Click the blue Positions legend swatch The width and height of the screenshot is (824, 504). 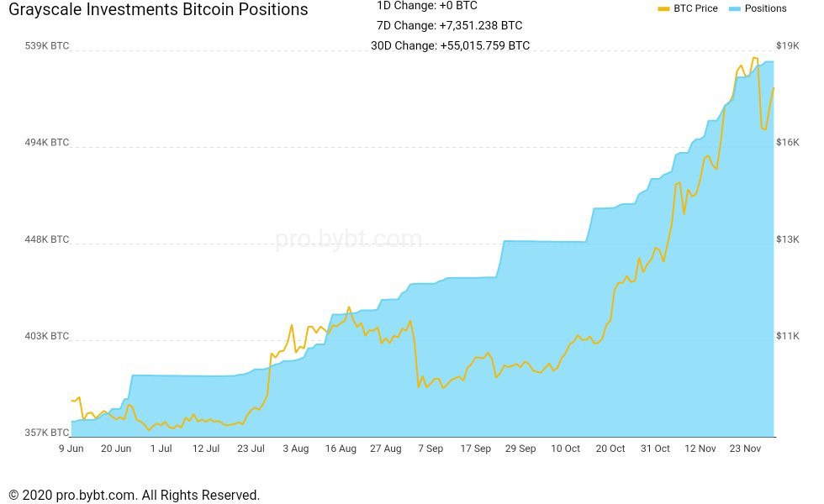732,8
